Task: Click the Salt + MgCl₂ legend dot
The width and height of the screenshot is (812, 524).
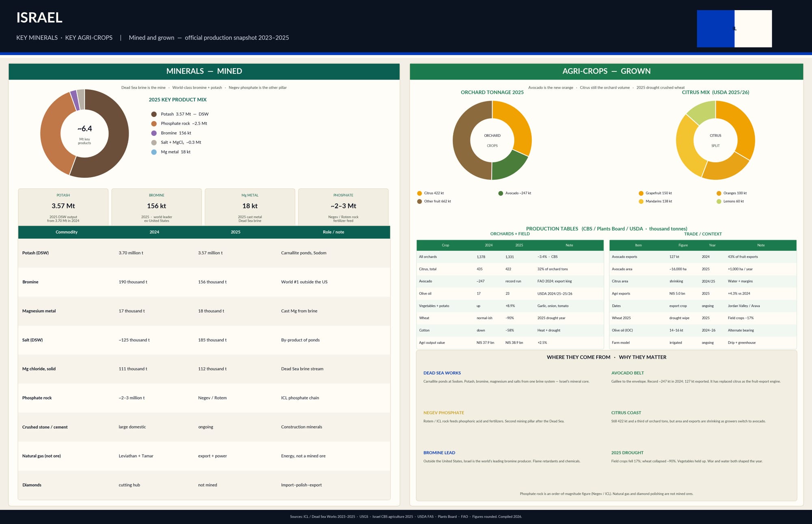Action: [x=154, y=142]
